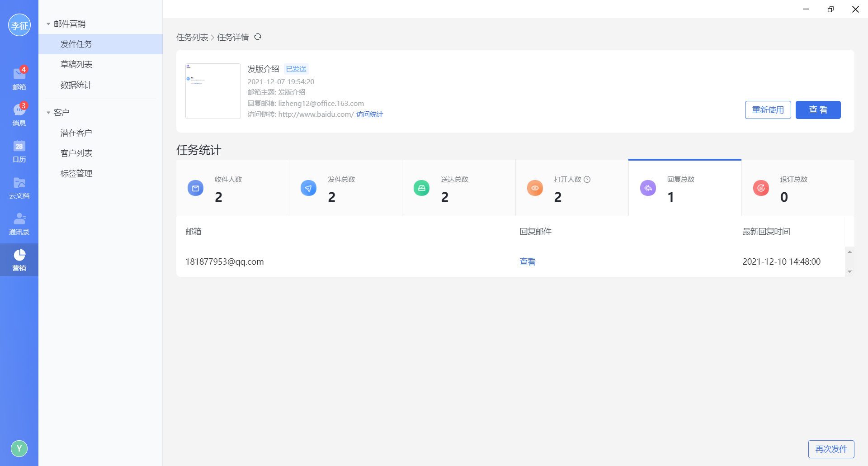The width and height of the screenshot is (868, 466).
Task: Click the green Y avatar at bottom
Action: (19, 448)
